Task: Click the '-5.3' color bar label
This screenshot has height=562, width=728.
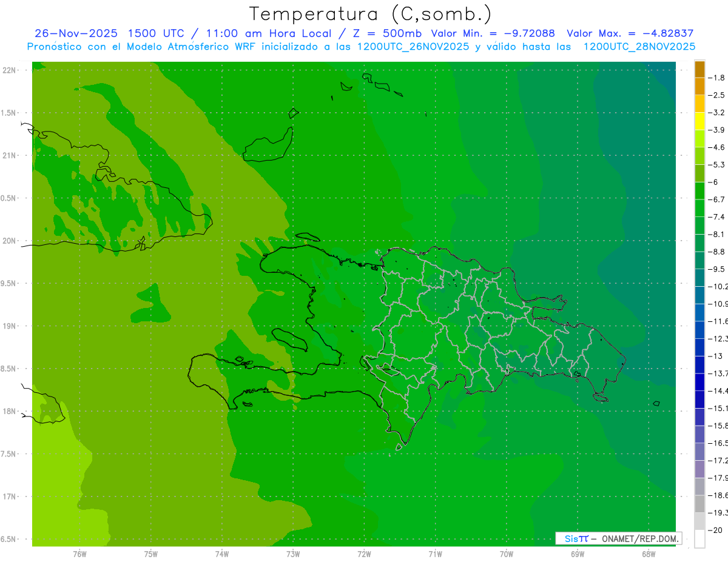Action: tap(717, 164)
